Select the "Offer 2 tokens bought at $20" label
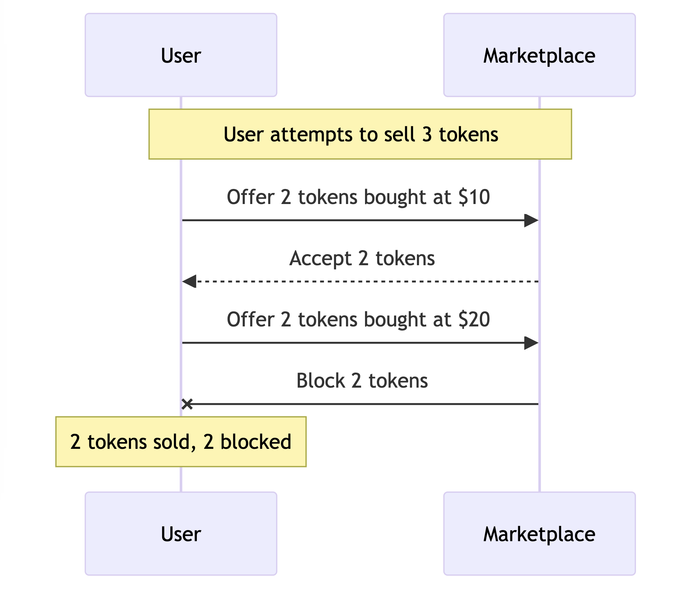This screenshot has width=700, height=592. [358, 320]
